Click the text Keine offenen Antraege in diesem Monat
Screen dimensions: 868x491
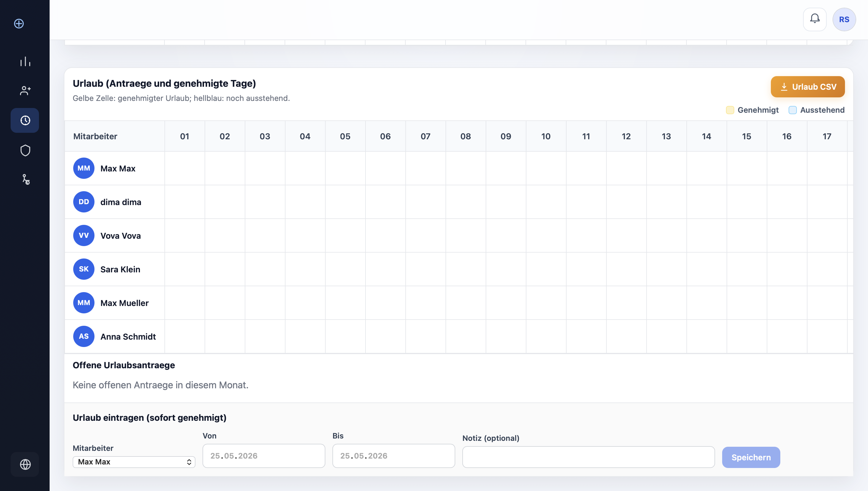click(161, 385)
